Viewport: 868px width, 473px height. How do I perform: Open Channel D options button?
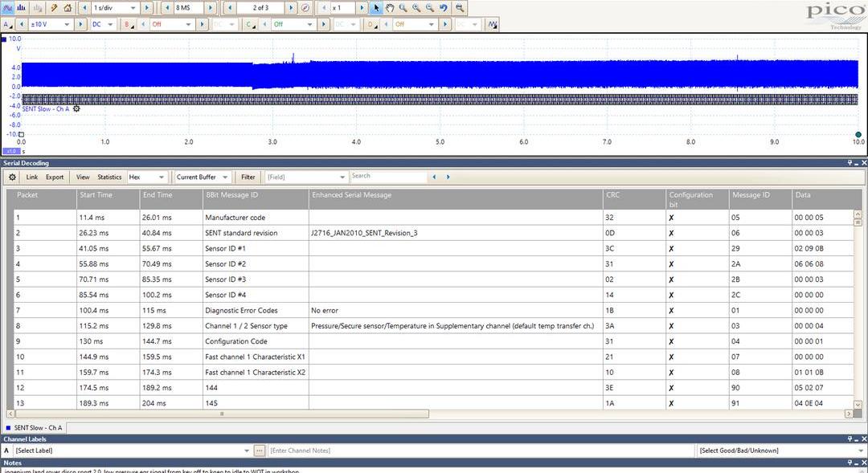tap(373, 24)
